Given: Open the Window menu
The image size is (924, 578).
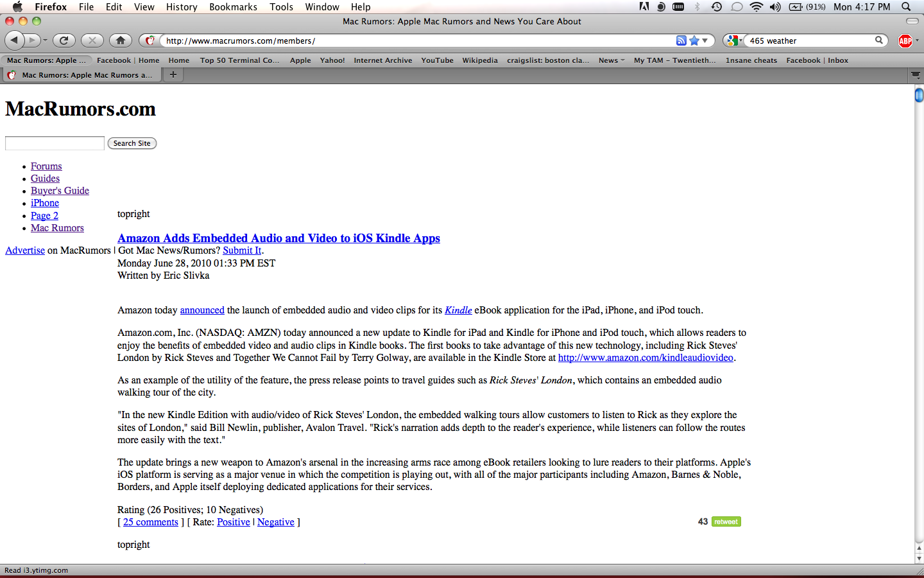Looking at the screenshot, I should tap(322, 7).
